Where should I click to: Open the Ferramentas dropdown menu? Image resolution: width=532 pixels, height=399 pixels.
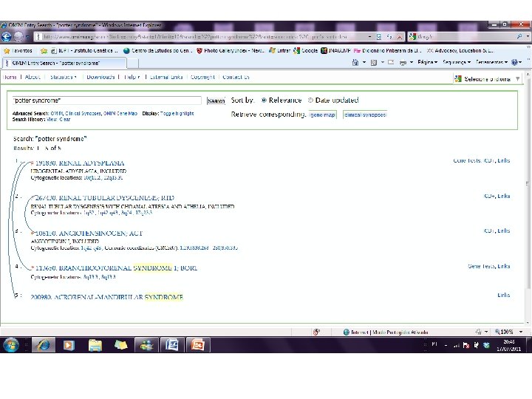tap(491, 62)
